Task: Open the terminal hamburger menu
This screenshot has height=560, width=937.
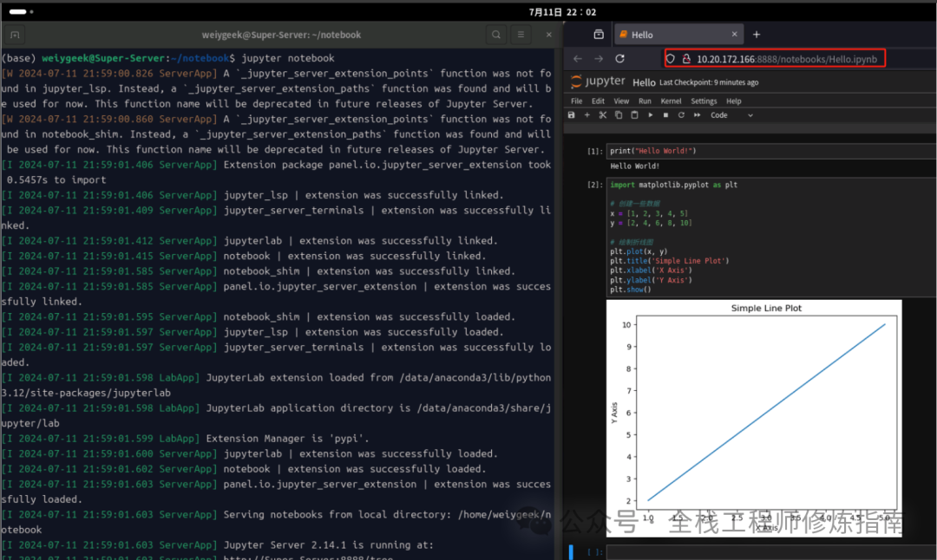Action: click(x=521, y=35)
